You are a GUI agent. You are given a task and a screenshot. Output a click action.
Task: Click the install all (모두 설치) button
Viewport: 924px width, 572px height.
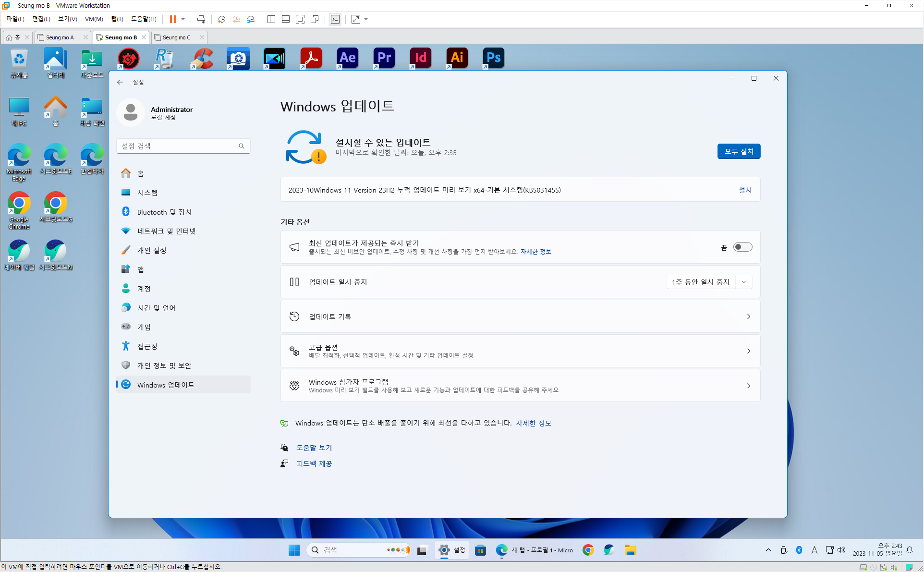point(739,151)
